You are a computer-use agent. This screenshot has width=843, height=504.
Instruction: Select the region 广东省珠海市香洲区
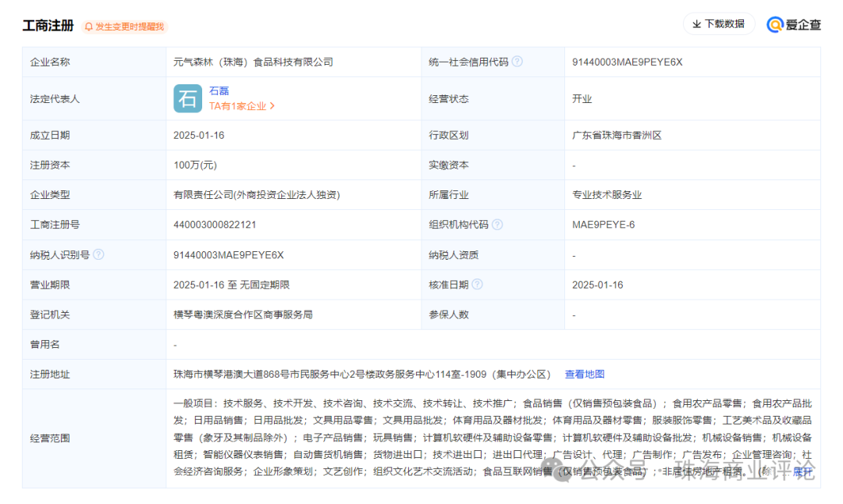tap(617, 136)
